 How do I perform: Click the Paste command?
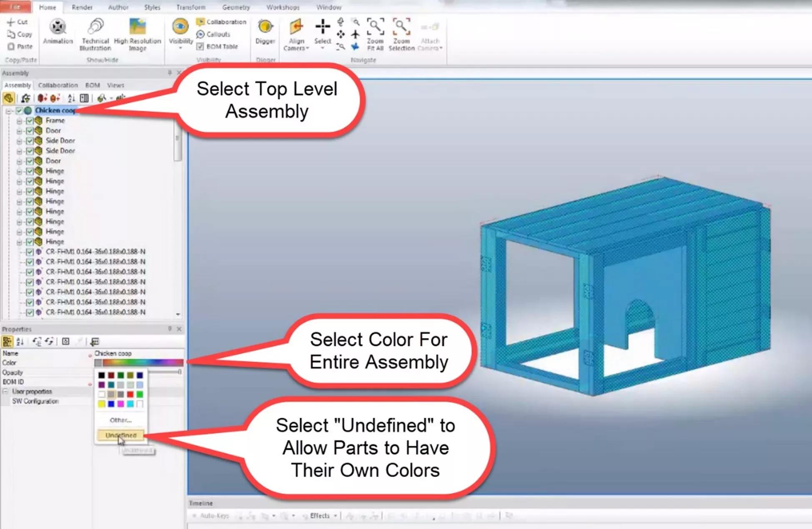(x=20, y=46)
